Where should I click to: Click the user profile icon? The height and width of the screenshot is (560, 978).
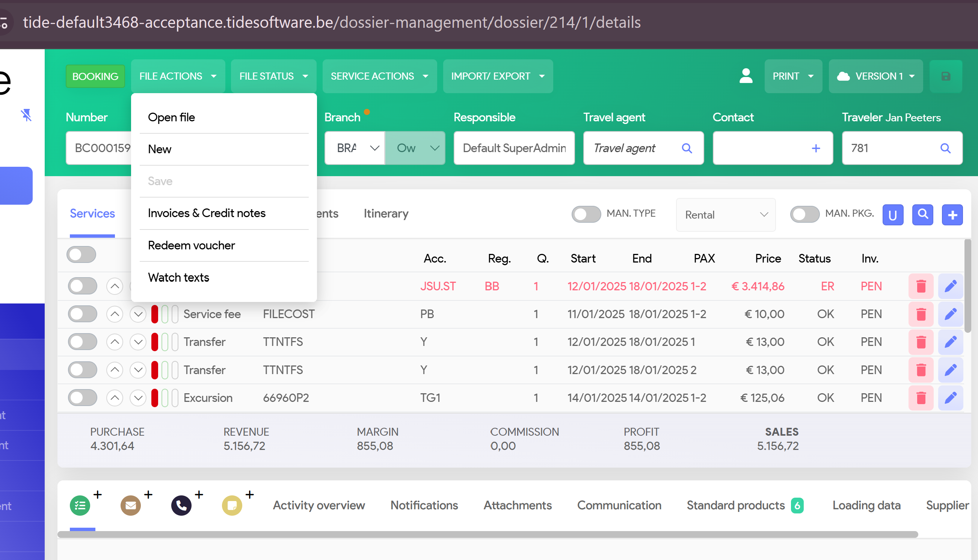coord(746,76)
